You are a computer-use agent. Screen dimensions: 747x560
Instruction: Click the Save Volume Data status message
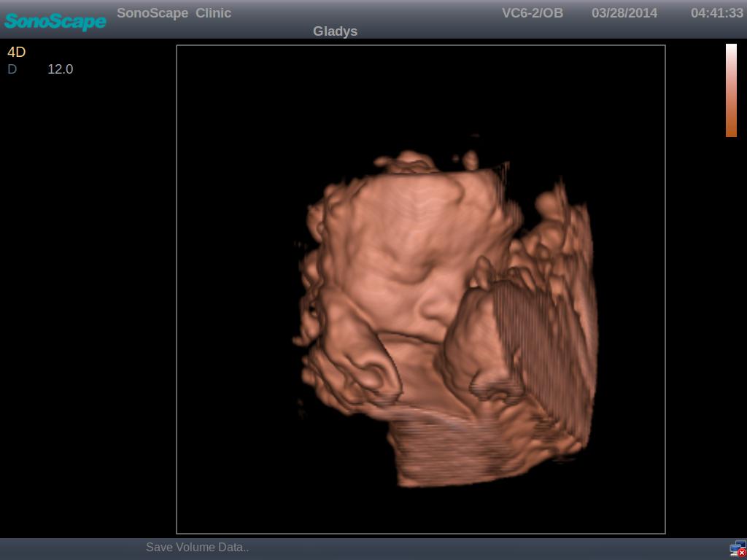197,547
